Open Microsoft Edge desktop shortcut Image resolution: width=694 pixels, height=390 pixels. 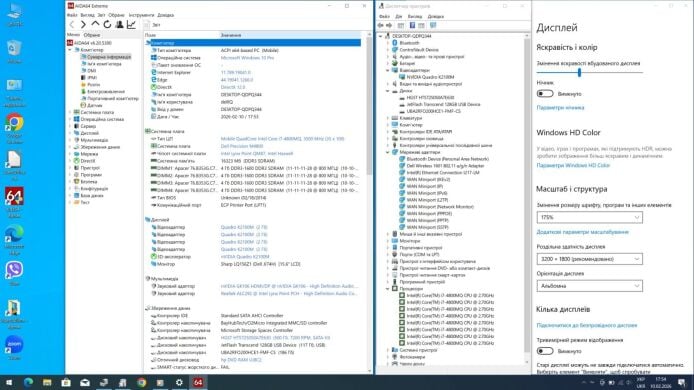click(x=14, y=239)
